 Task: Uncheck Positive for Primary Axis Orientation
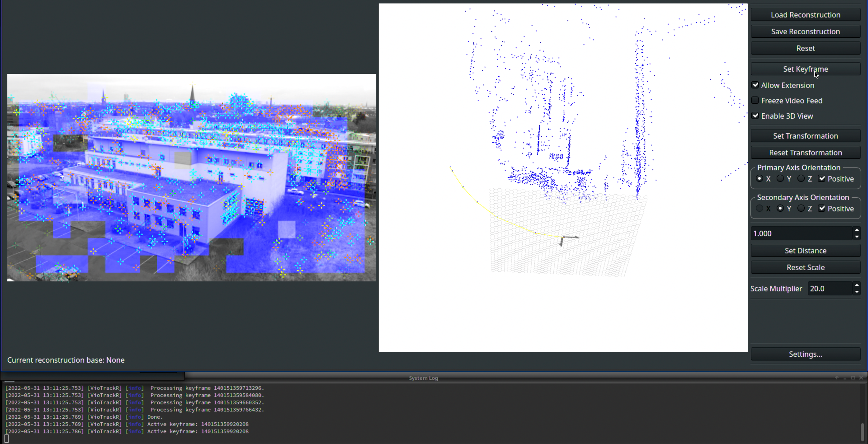pyautogui.click(x=822, y=179)
